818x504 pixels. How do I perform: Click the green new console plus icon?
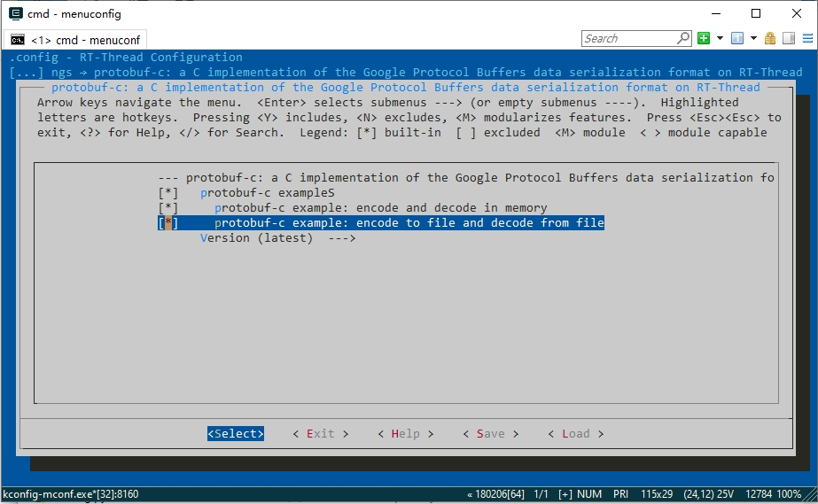(x=703, y=38)
